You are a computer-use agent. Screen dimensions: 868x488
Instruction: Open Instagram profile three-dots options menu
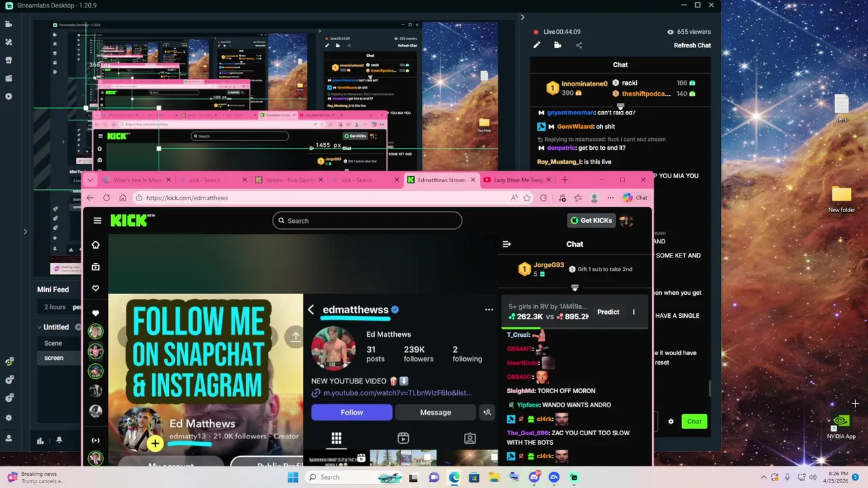point(489,310)
